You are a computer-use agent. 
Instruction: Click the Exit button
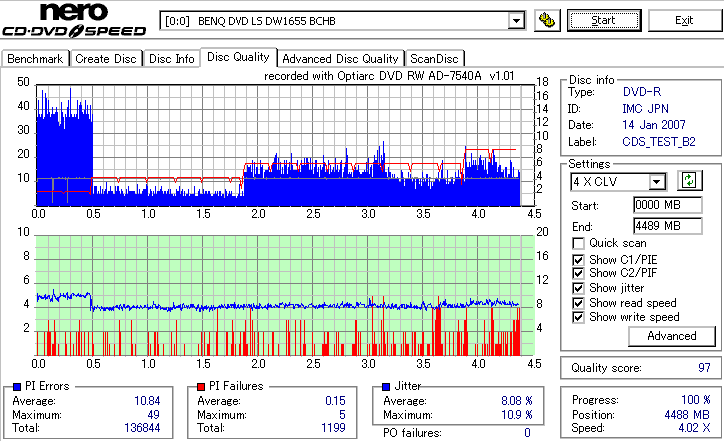(x=684, y=21)
